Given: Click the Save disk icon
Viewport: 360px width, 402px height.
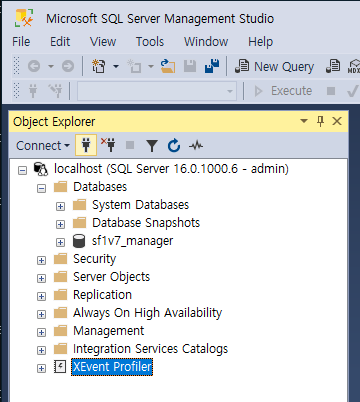Looking at the screenshot, I should click(190, 66).
